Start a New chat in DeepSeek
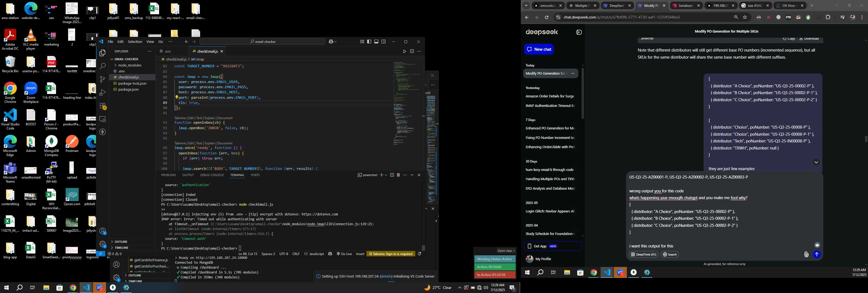The width and height of the screenshot is (868, 293). tap(539, 49)
